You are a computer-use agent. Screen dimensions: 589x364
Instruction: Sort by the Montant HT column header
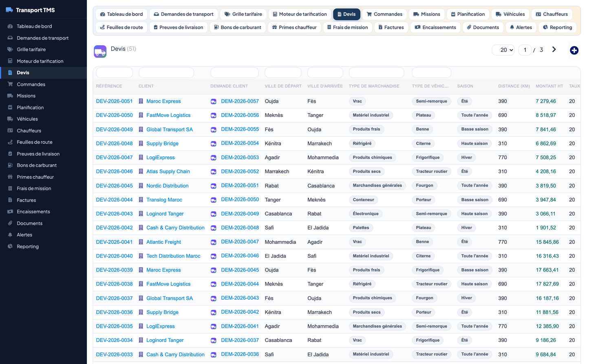tap(549, 86)
